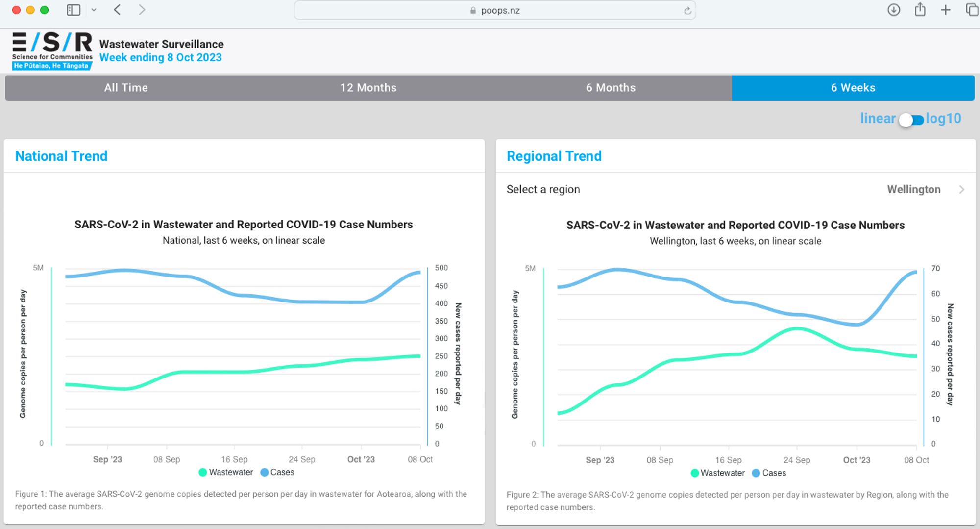Viewport: 980px width, 529px height.
Task: Switch to the 12 Months tab
Action: pyautogui.click(x=368, y=88)
